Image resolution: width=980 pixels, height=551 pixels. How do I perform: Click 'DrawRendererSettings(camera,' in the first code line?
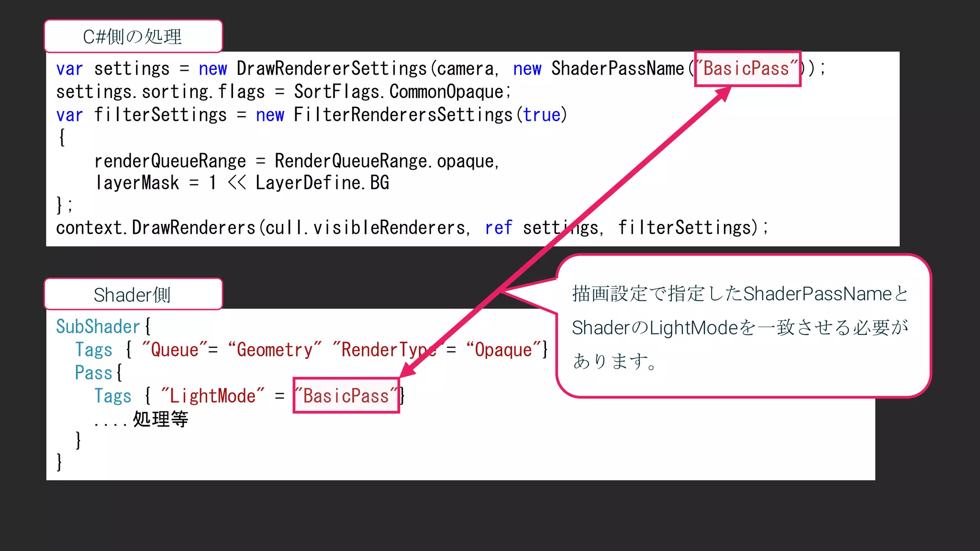pos(367,69)
